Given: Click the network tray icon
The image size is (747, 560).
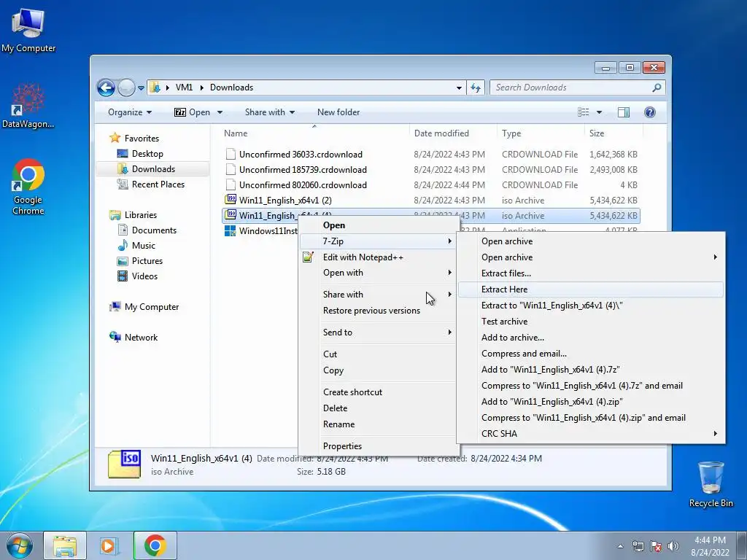Looking at the screenshot, I should pyautogui.click(x=638, y=546).
